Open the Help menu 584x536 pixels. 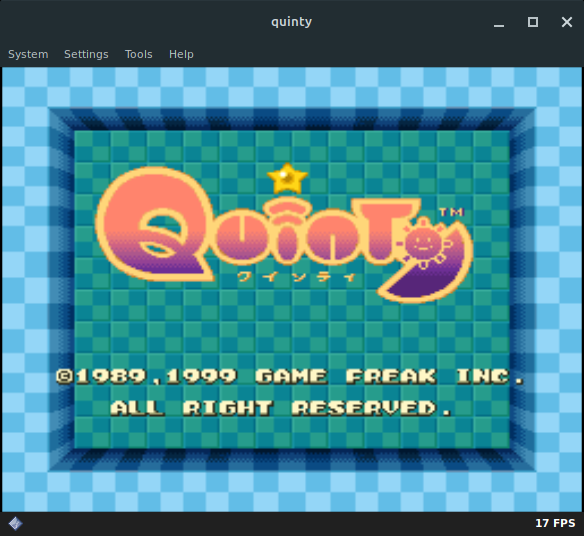(x=181, y=54)
